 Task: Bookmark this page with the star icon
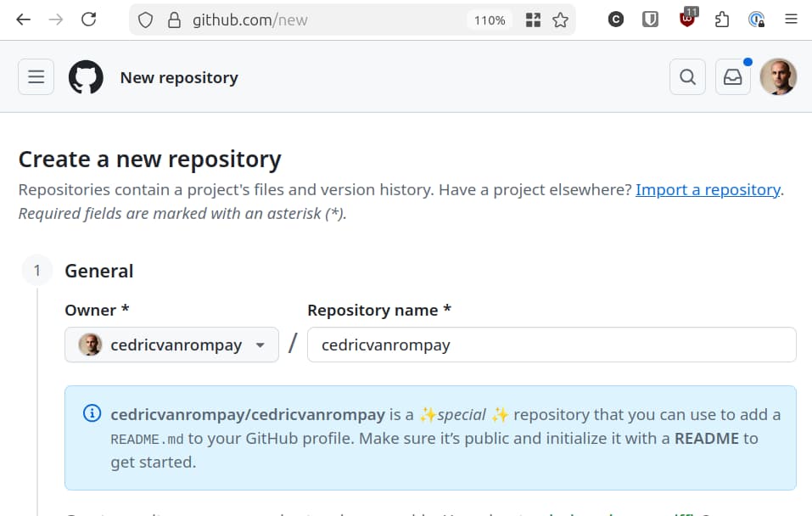tap(560, 19)
